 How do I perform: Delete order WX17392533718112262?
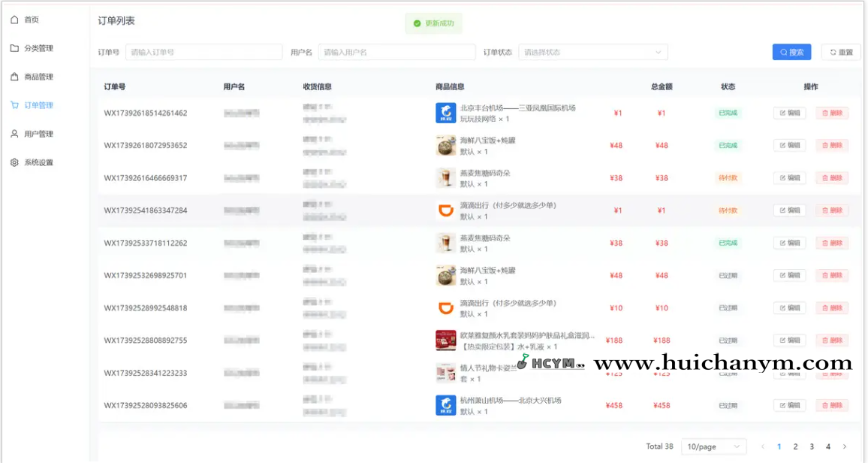832,243
